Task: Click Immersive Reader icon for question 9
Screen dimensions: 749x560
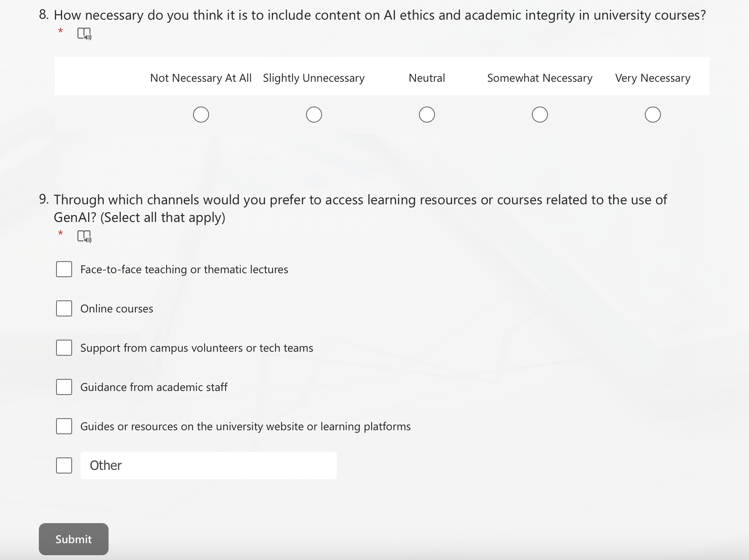Action: point(84,236)
